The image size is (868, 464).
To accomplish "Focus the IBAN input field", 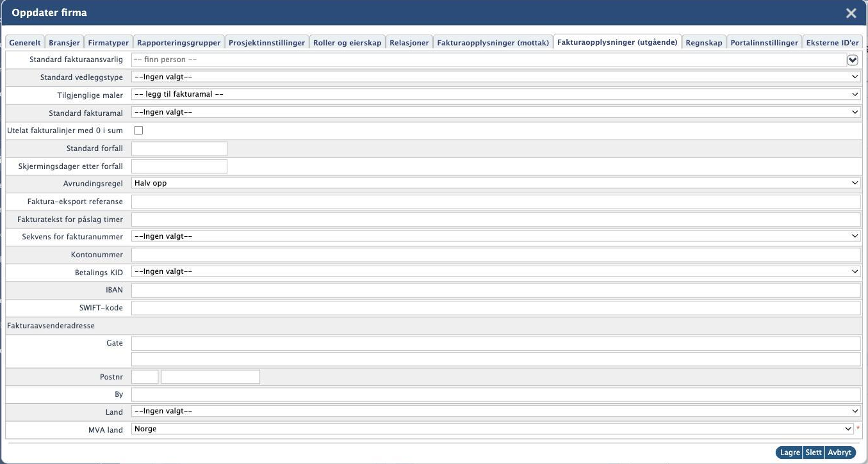I will coord(496,290).
